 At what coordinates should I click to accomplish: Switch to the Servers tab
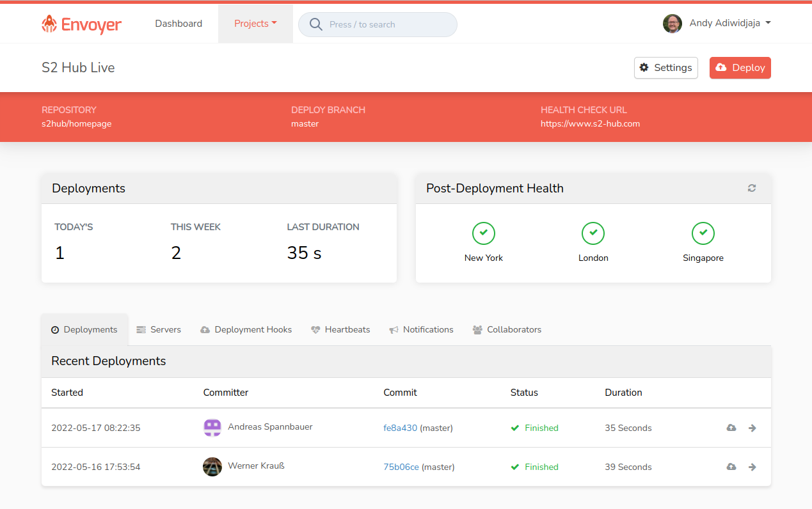point(159,330)
